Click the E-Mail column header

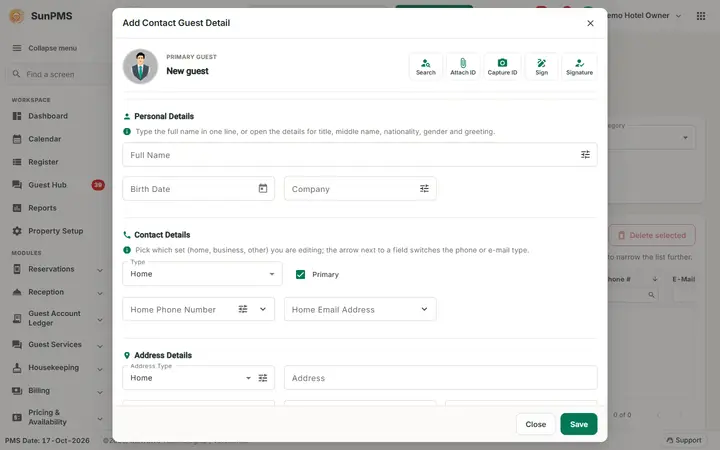(x=684, y=279)
